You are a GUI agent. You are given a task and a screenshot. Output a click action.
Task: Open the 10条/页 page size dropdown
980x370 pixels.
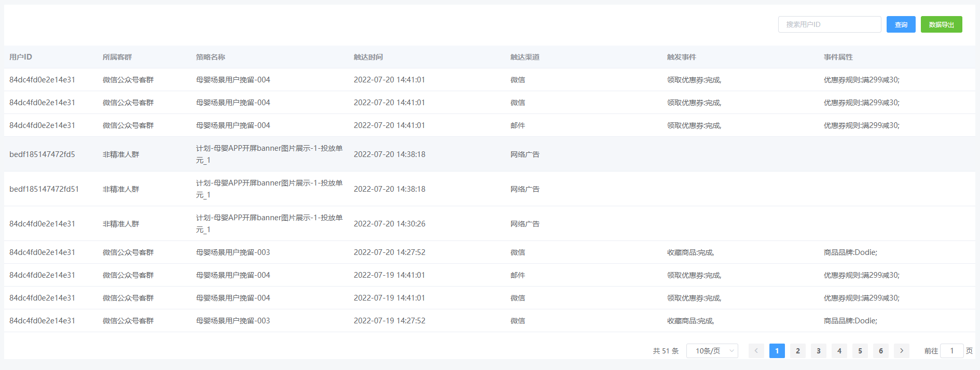pyautogui.click(x=712, y=351)
